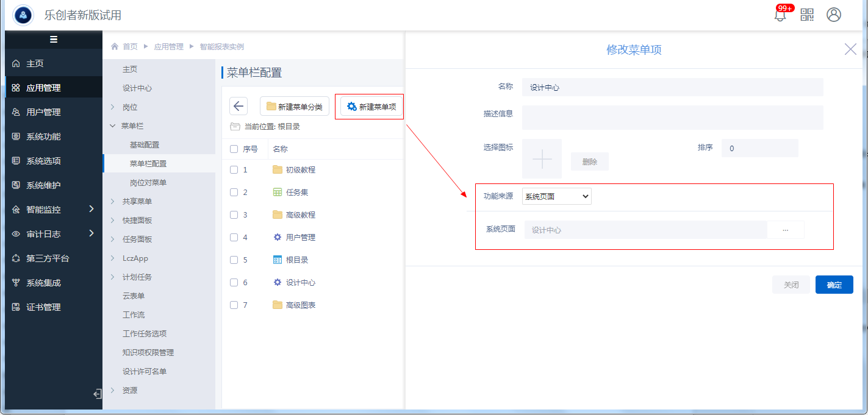Click the back arrow button

[x=239, y=106]
